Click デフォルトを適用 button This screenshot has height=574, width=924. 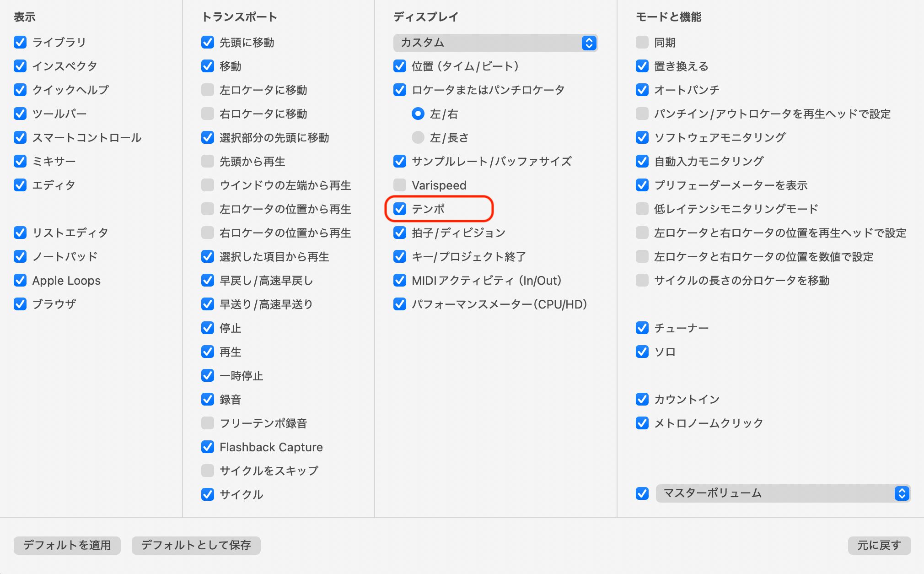point(67,545)
